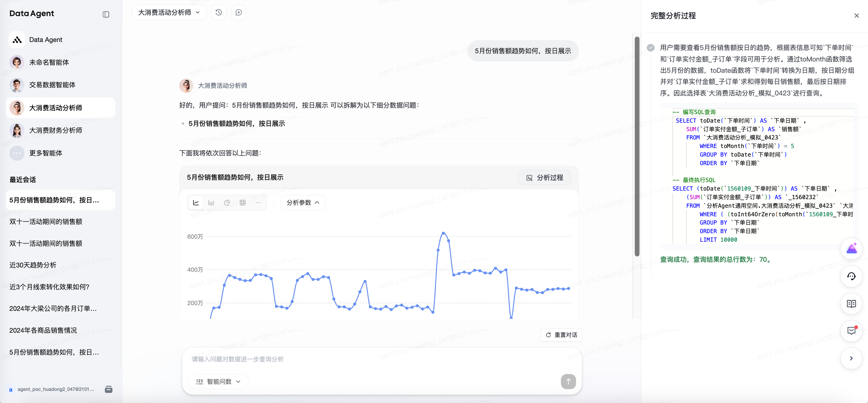Switch chart to pie chart view
The width and height of the screenshot is (868, 403).
tap(227, 203)
